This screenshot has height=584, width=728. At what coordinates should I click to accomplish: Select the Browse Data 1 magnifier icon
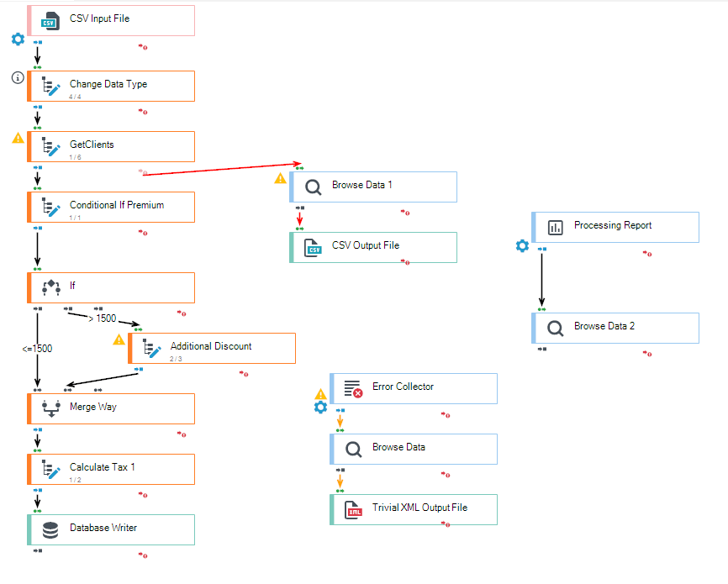(x=313, y=187)
